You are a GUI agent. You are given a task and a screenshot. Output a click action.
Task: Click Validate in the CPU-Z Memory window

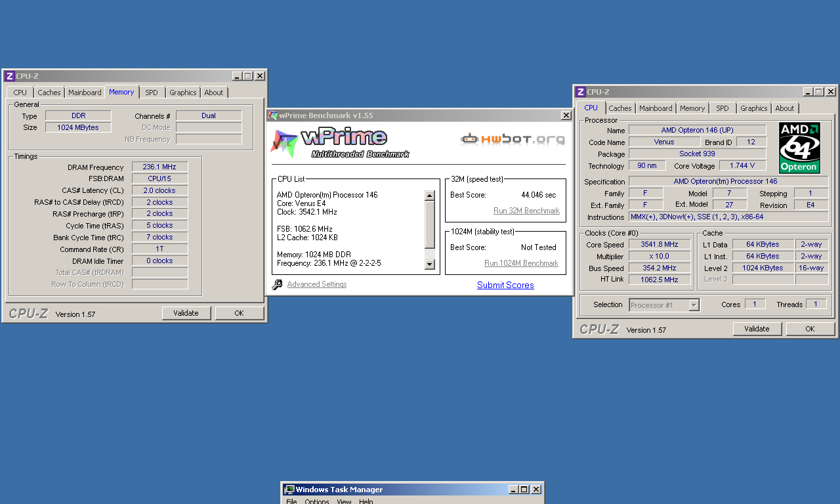pos(186,313)
